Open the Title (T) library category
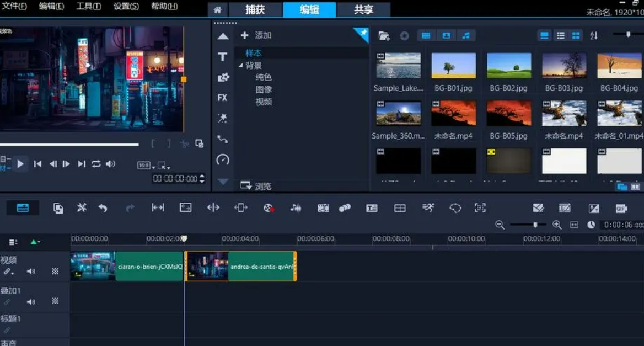This screenshot has width=644, height=346. coord(223,57)
